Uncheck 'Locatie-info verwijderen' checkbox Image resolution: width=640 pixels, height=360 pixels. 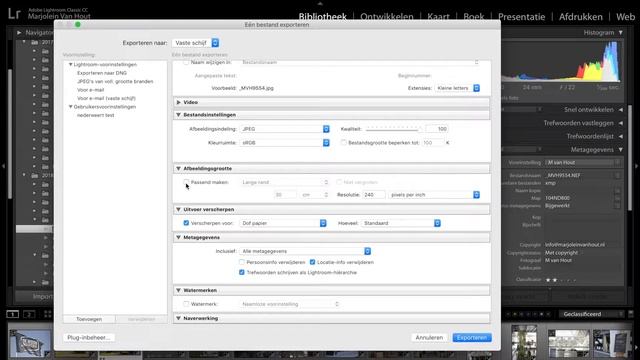coord(313,262)
